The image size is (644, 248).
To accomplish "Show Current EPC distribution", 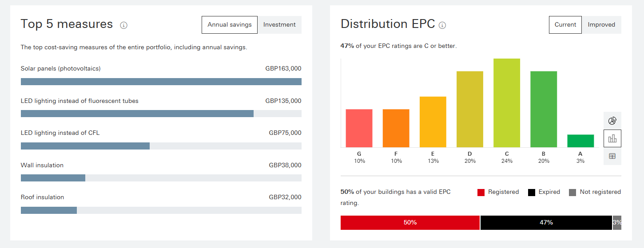I will tap(565, 25).
